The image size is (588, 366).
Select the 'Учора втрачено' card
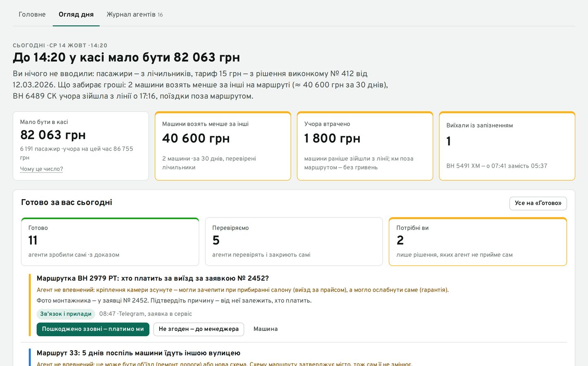tap(365, 146)
